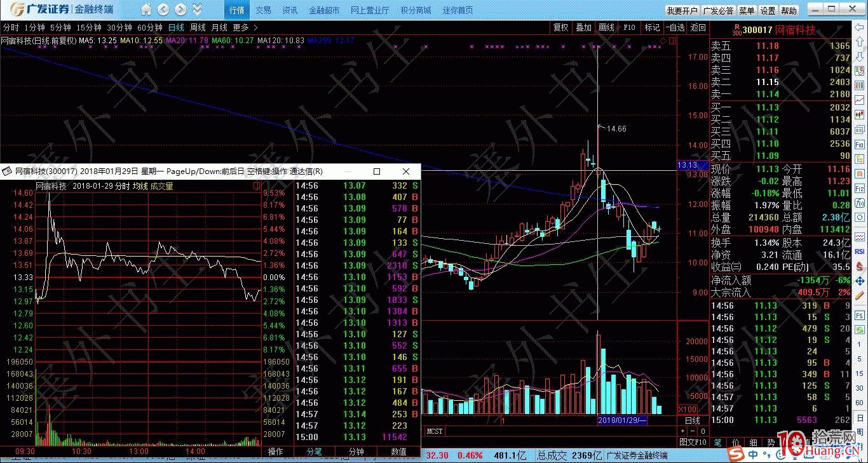The height and width of the screenshot is (463, 868).
Task: Open the 标记 marking menu
Action: coord(653,27)
